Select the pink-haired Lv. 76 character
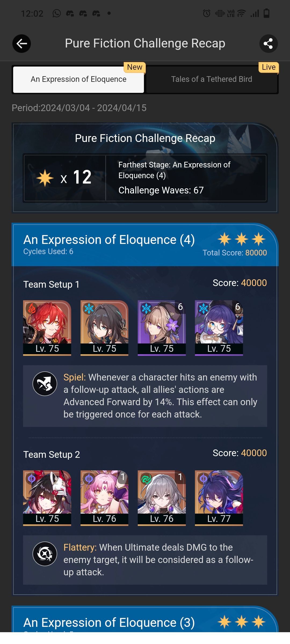 (x=104, y=498)
